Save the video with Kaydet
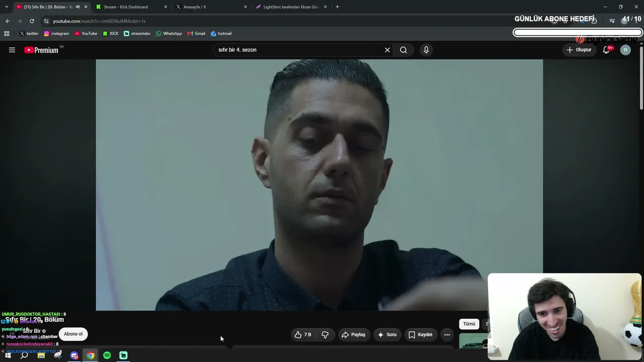The height and width of the screenshot is (362, 644). (420, 334)
